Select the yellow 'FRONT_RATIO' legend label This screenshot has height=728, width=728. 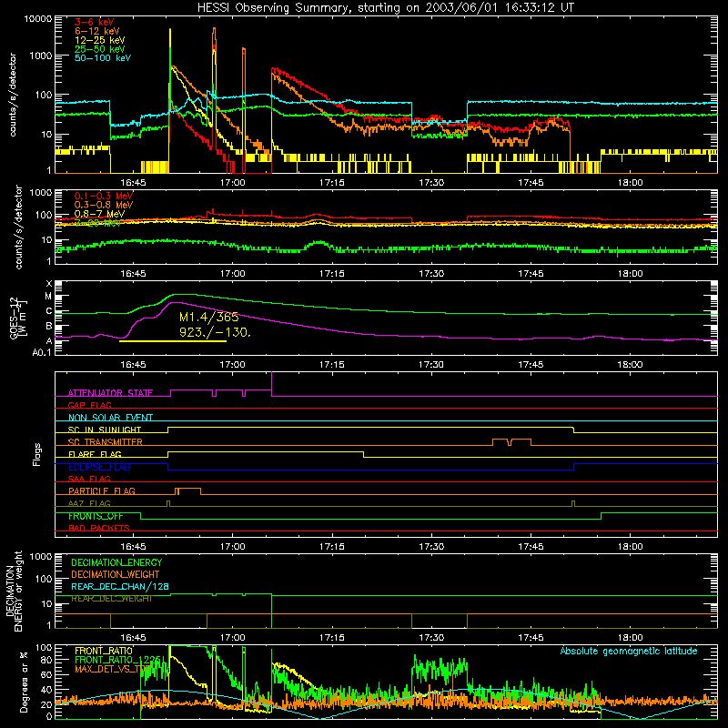104,651
